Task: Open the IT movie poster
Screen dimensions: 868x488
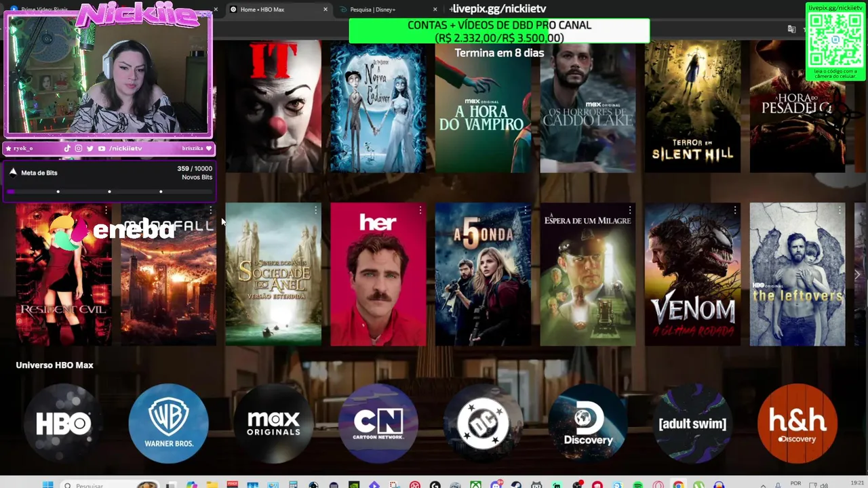Action: pyautogui.click(x=273, y=106)
